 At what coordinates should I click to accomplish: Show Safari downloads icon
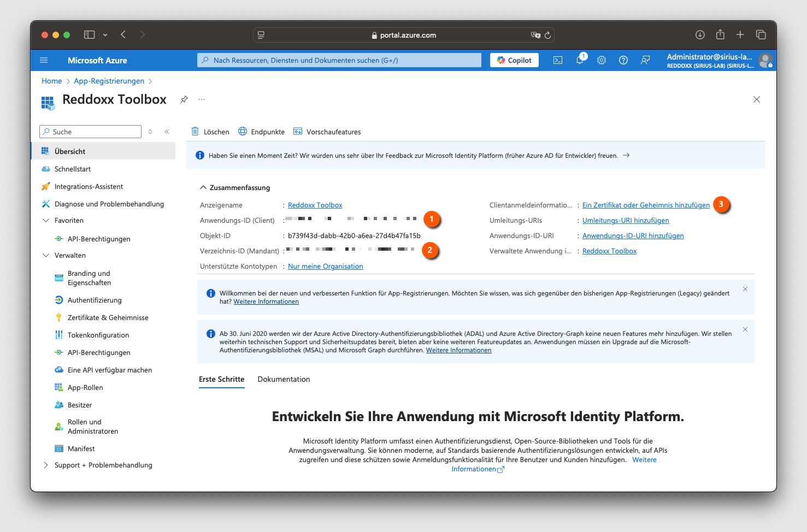(x=700, y=34)
